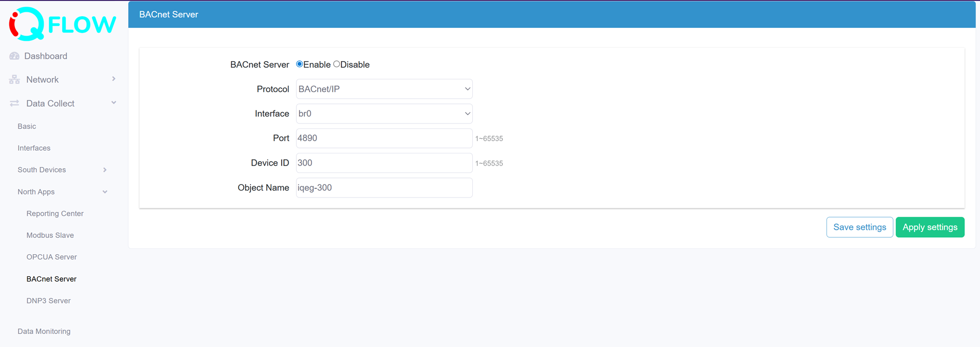This screenshot has width=980, height=347.
Task: Collapse the North Apps chevron
Action: point(105,192)
